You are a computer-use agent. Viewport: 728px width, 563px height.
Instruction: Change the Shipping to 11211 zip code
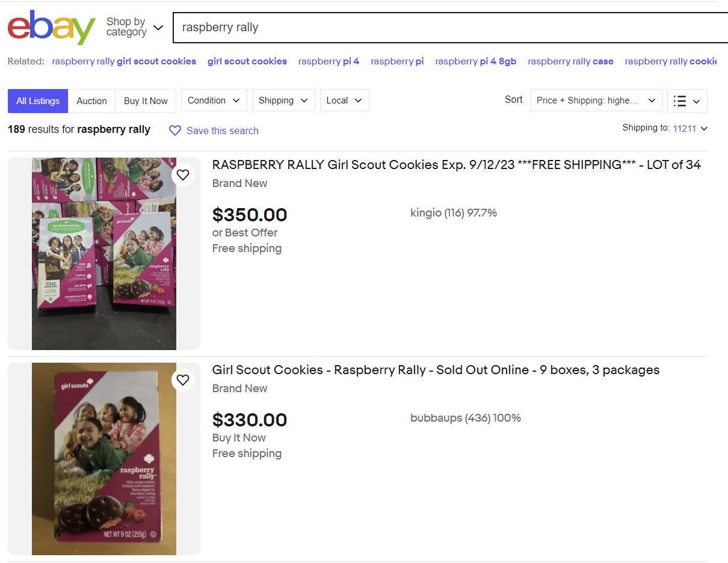689,128
